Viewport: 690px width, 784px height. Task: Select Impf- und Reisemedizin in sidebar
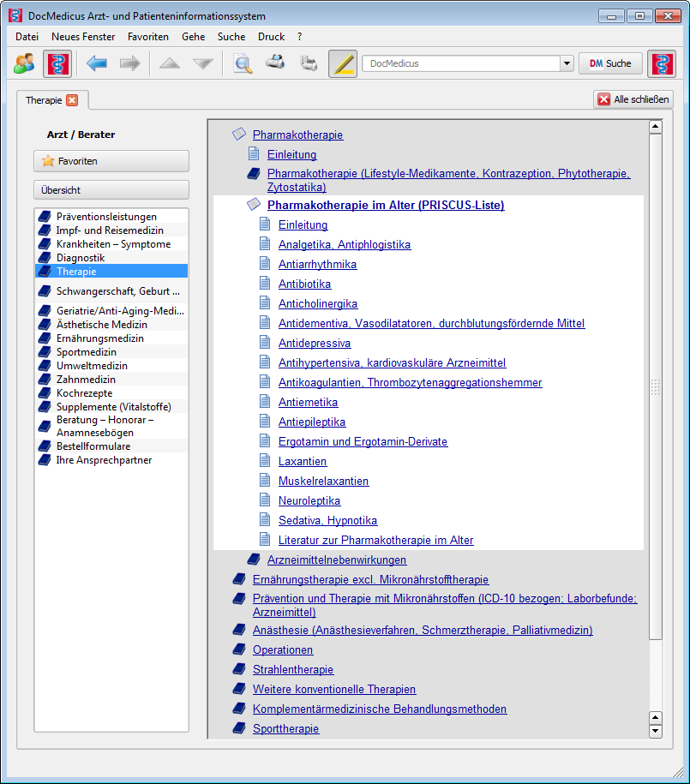coord(111,230)
